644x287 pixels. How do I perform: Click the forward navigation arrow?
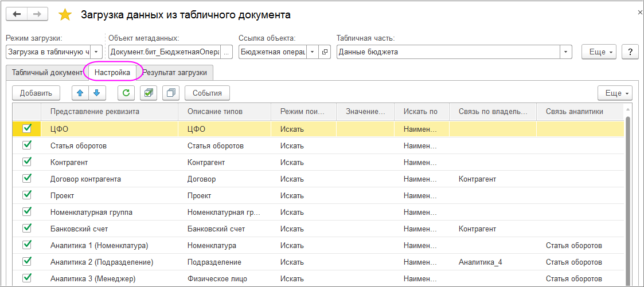coord(37,14)
